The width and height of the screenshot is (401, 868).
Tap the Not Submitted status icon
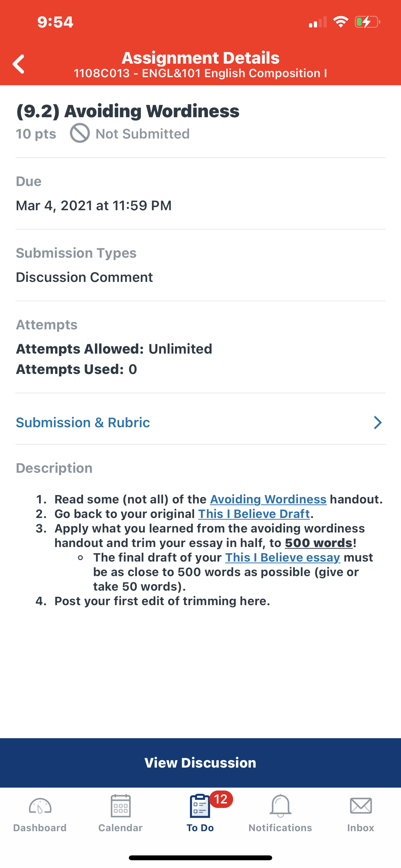80,133
